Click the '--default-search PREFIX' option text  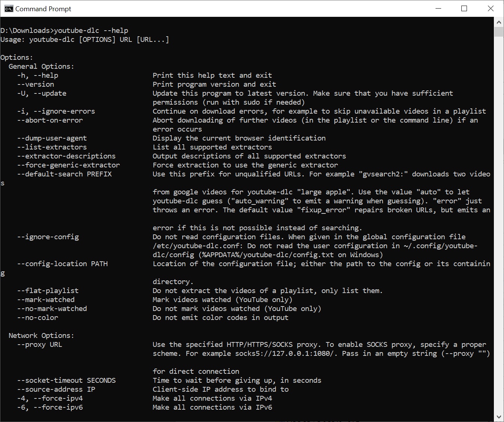(64, 174)
